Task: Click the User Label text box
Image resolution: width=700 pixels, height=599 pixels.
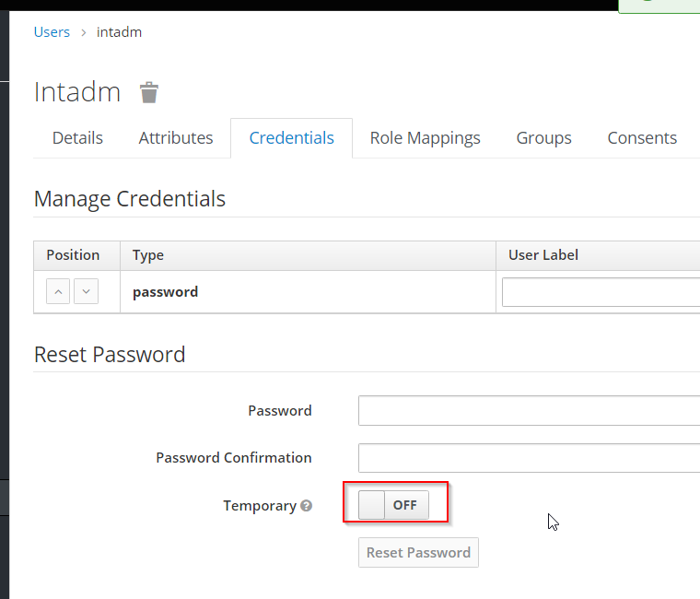Action: point(601,293)
